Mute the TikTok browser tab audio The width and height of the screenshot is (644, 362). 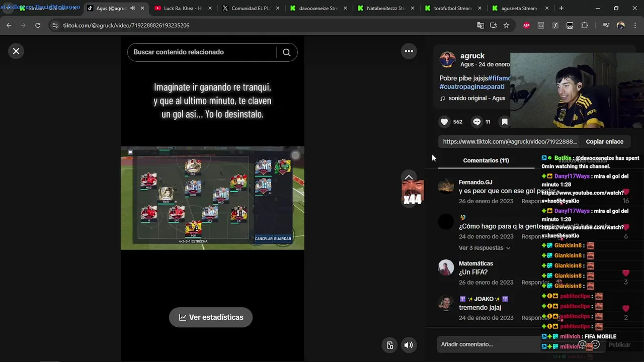pyautogui.click(x=132, y=8)
